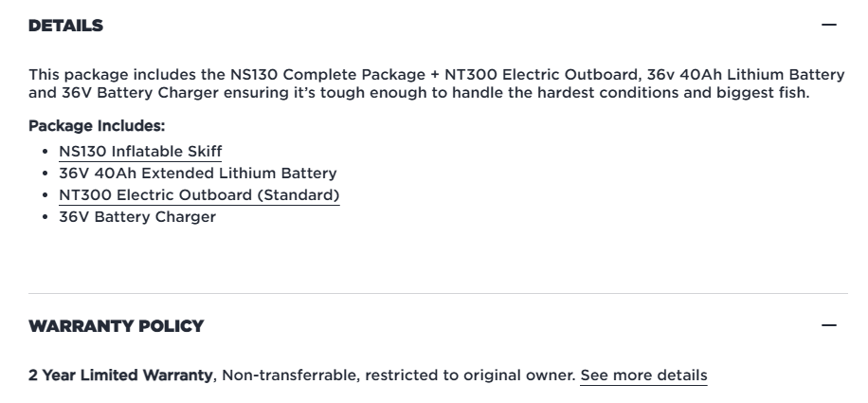Collapse the Warranty Policy minus icon
Screen dimensions: 868x403
point(829,326)
